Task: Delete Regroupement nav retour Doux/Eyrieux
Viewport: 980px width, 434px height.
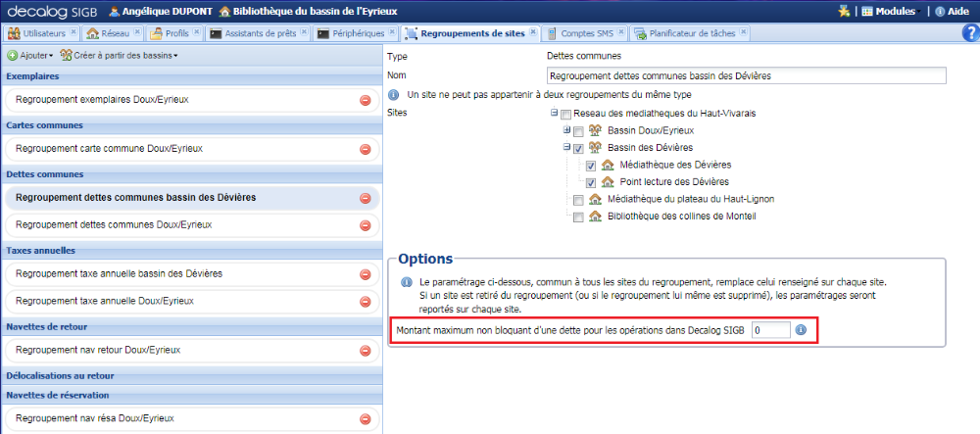Action: (x=366, y=350)
